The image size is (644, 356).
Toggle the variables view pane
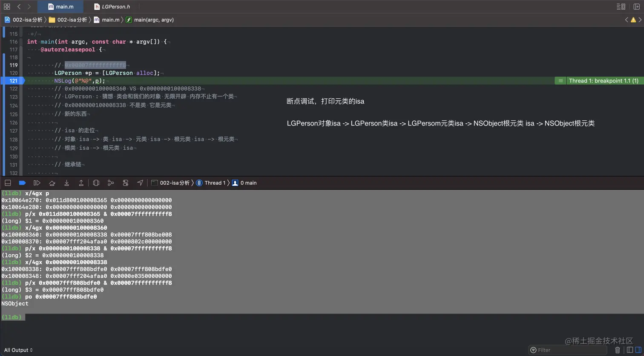630,350
